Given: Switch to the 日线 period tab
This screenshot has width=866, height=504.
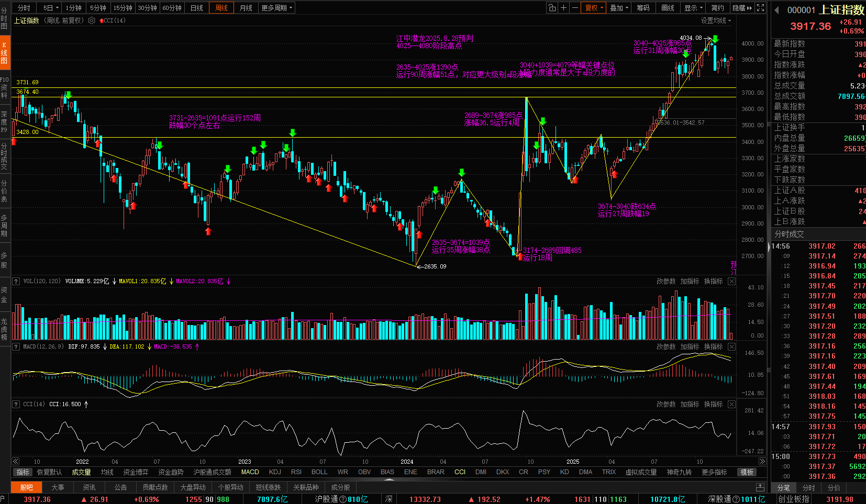Looking at the screenshot, I should point(197,8).
